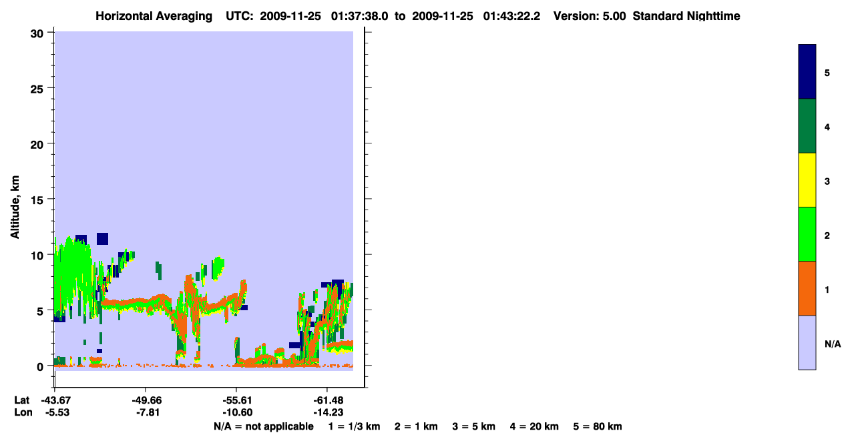Click the orange color bar segment 1
The height and width of the screenshot is (445, 868).
(807, 288)
